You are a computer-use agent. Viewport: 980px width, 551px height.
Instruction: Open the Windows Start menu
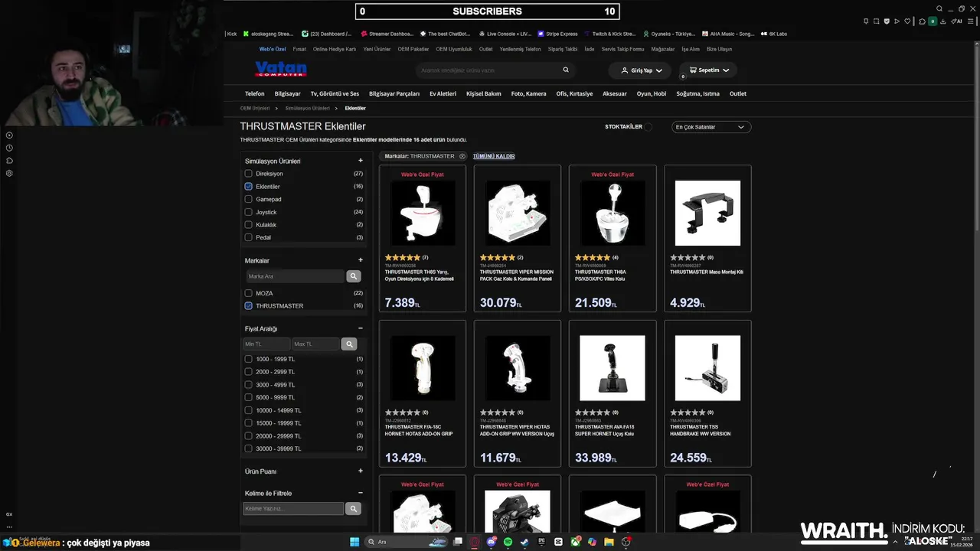coord(354,542)
